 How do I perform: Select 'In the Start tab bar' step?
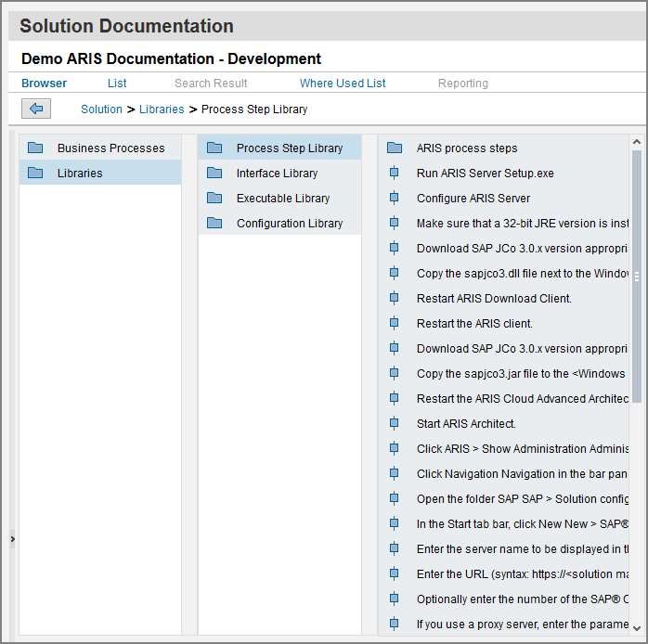click(x=504, y=523)
